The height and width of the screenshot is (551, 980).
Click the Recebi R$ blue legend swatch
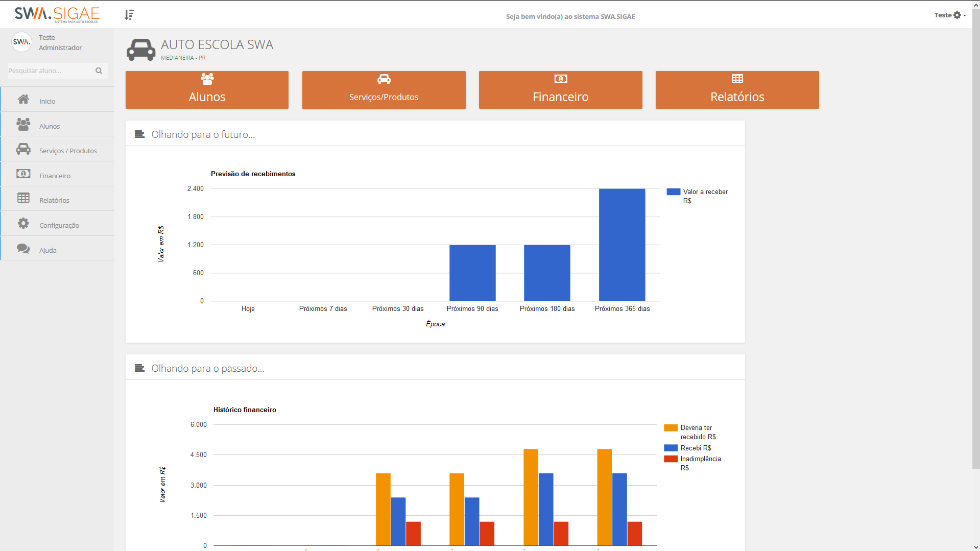tap(671, 448)
